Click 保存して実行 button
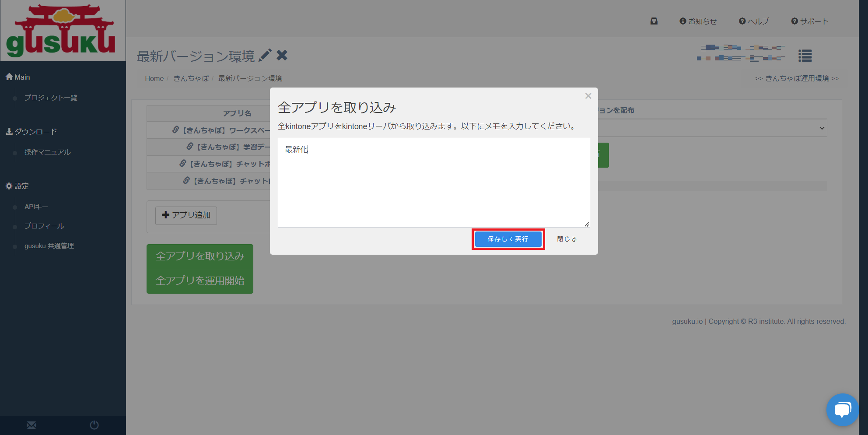The image size is (868, 435). 508,239
